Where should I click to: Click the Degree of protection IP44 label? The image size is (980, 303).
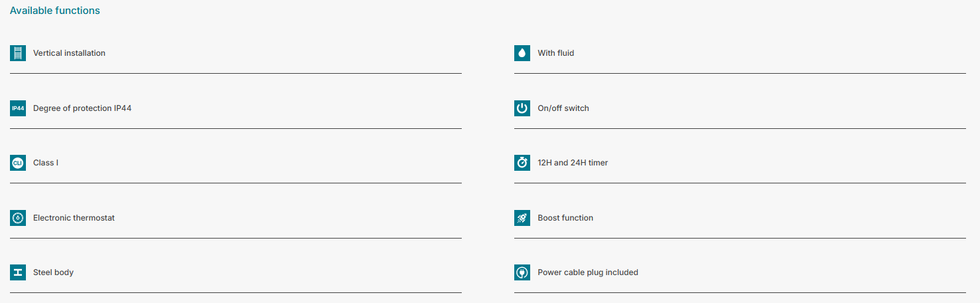[82, 108]
